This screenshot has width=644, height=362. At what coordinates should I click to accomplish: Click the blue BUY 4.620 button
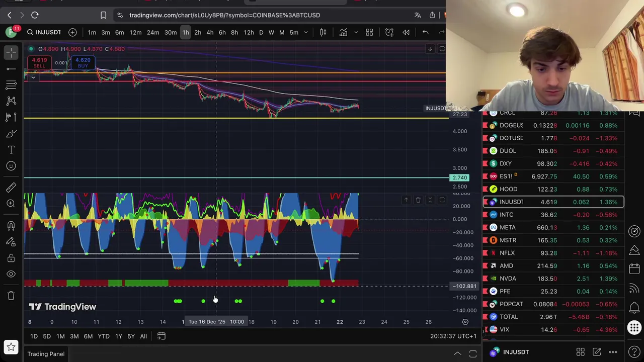pyautogui.click(x=83, y=63)
